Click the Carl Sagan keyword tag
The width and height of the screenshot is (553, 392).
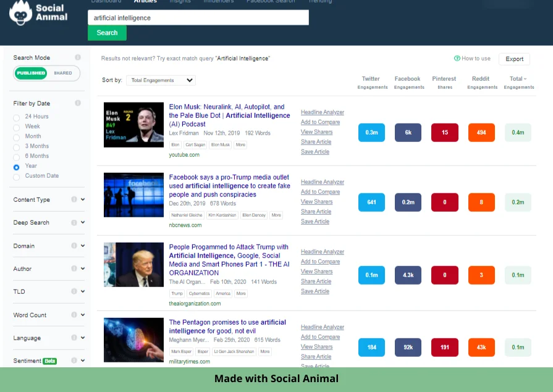click(195, 145)
